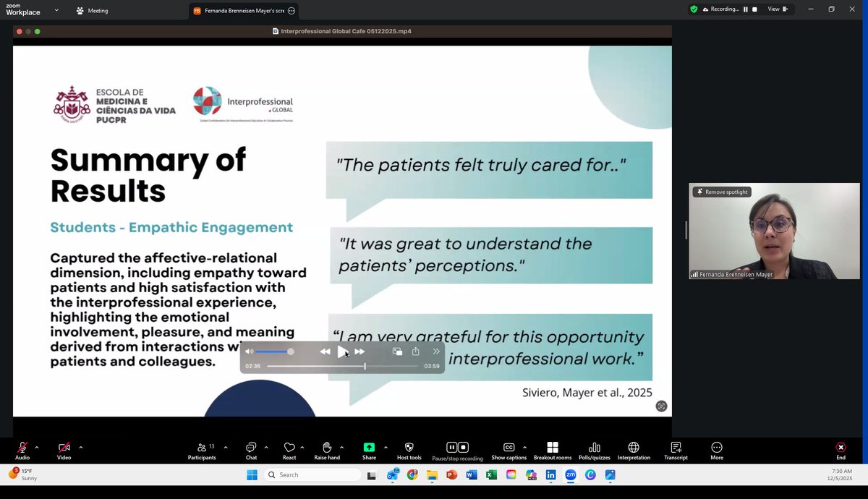Image resolution: width=868 pixels, height=499 pixels.
Task: Expand chat options arrow
Action: click(266, 447)
